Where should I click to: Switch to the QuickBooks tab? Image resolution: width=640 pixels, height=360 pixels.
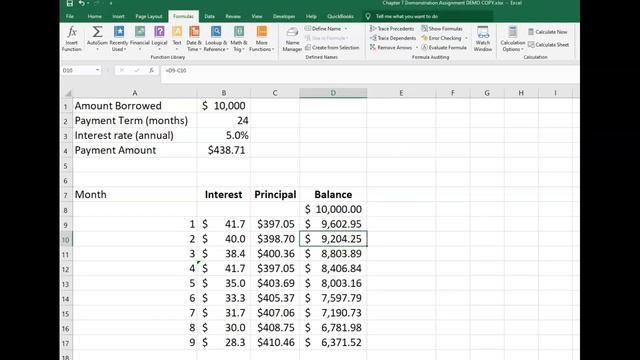[x=340, y=16]
